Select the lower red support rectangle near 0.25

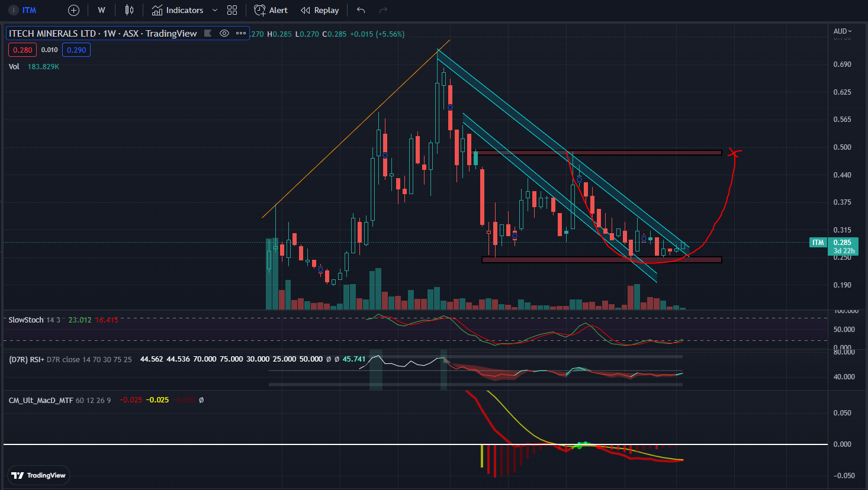click(x=602, y=260)
